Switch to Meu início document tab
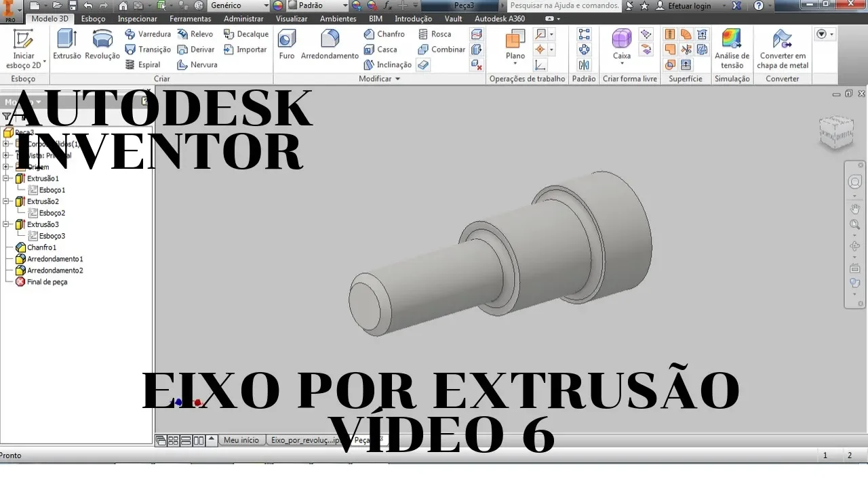868x488 pixels. (x=241, y=440)
